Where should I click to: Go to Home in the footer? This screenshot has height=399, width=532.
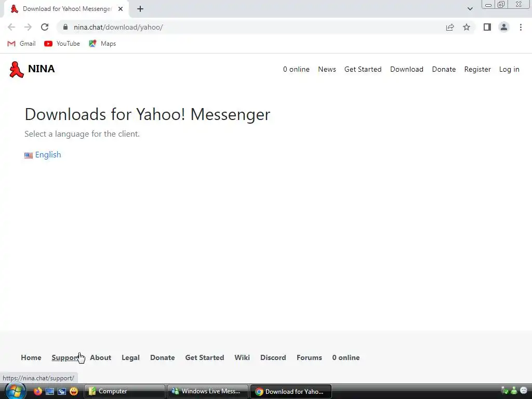click(31, 357)
